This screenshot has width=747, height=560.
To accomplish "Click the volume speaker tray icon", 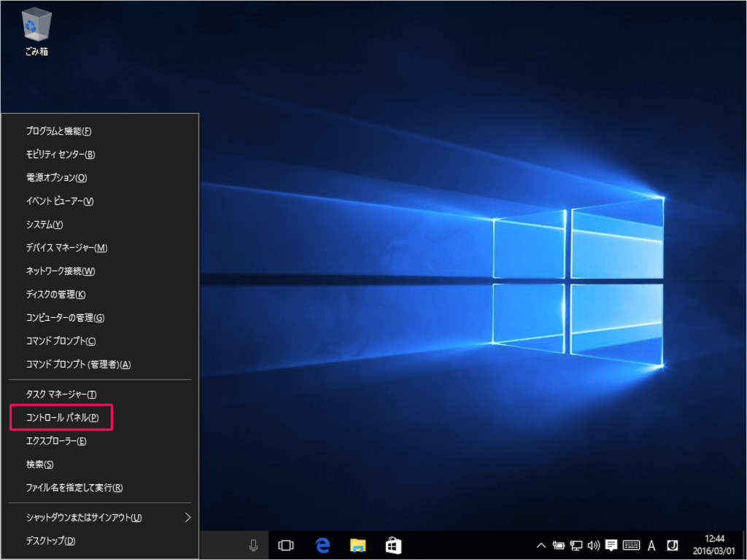I will point(593,545).
